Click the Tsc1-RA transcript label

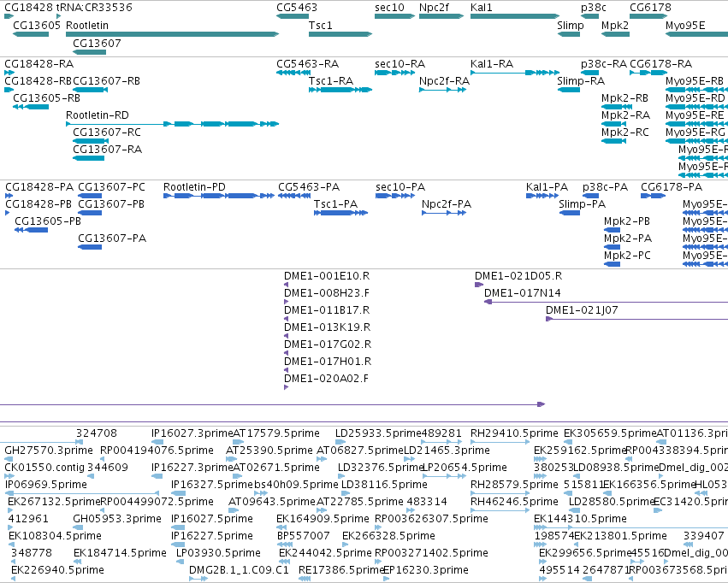point(331,81)
